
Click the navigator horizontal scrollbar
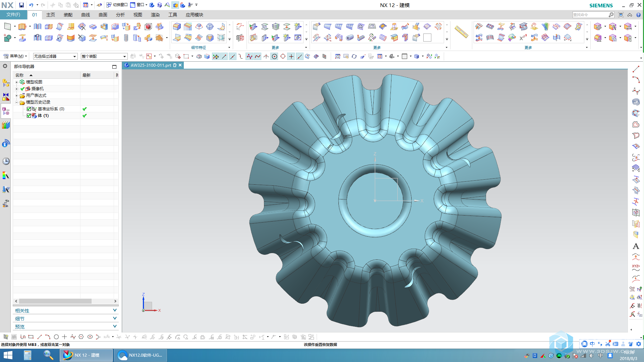(55, 301)
